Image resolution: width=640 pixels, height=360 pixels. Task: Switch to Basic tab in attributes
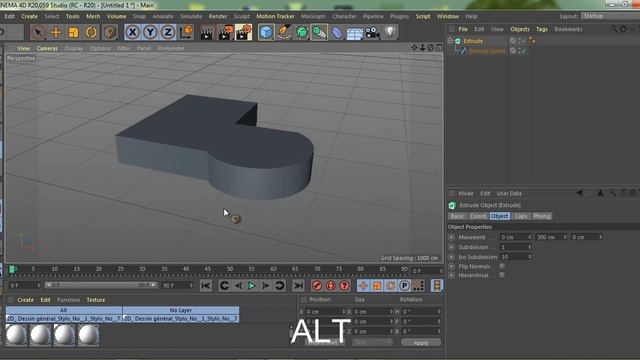tap(457, 216)
